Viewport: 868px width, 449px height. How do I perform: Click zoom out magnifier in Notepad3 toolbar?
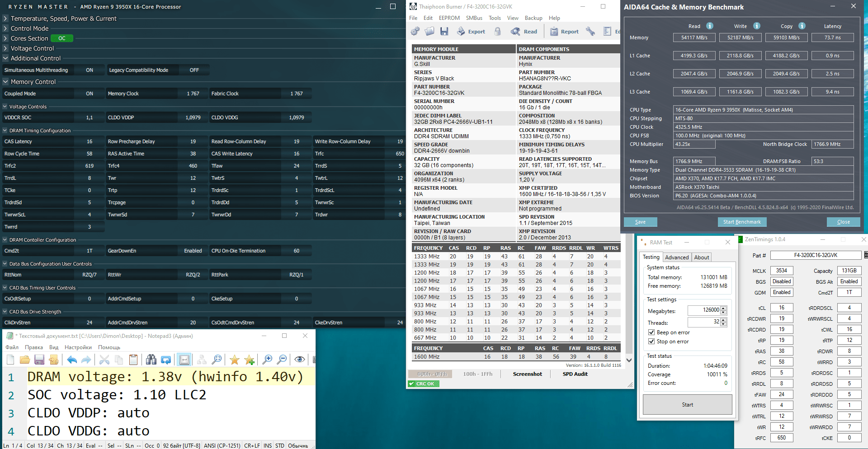point(282,360)
